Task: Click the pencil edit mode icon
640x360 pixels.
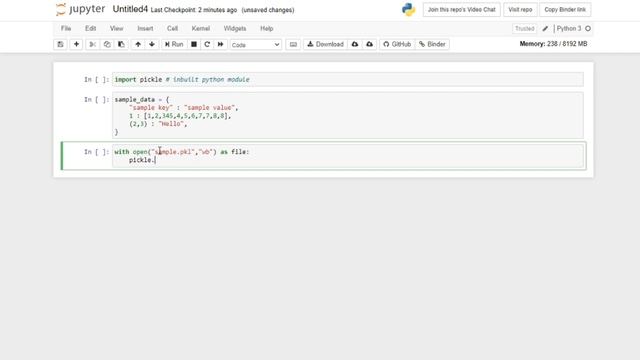Action: (x=545, y=29)
